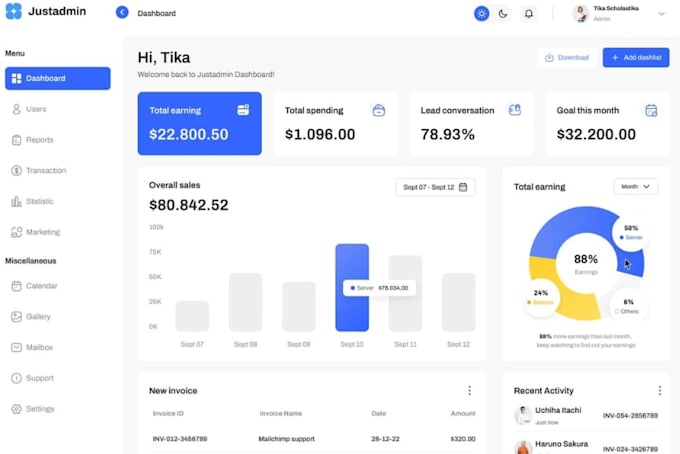
Task: Click the Users person icon
Action: click(16, 109)
